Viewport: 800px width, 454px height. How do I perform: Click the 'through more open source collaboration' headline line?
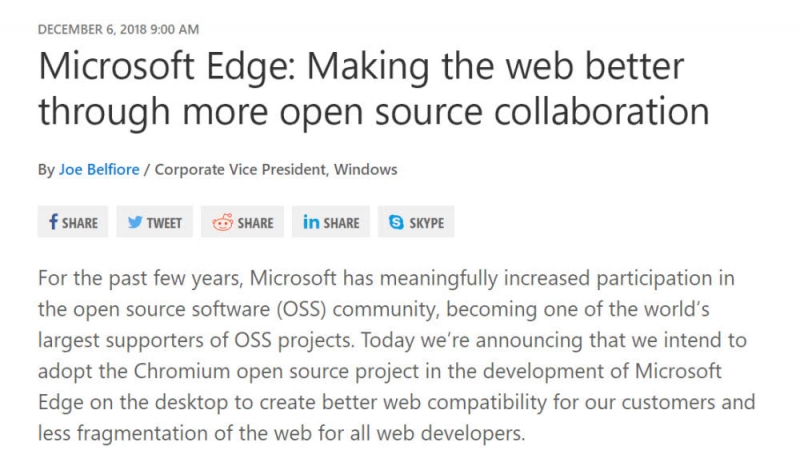pyautogui.click(x=374, y=112)
